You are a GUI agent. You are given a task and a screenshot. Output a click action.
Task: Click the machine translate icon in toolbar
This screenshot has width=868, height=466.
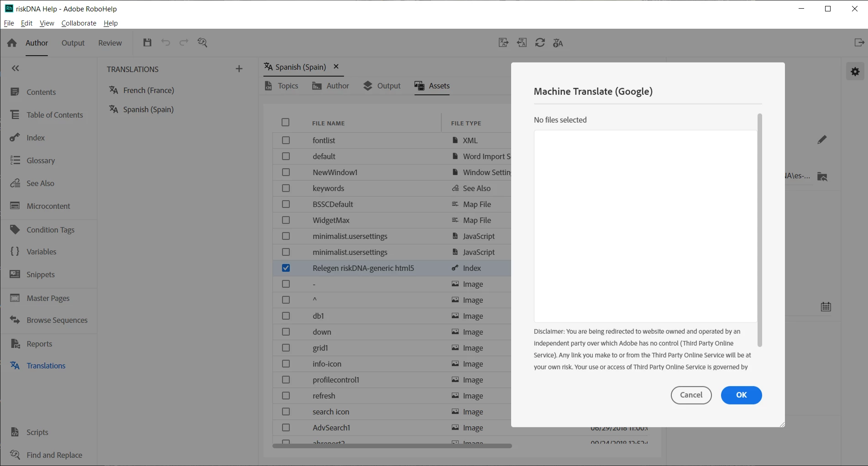(x=558, y=43)
